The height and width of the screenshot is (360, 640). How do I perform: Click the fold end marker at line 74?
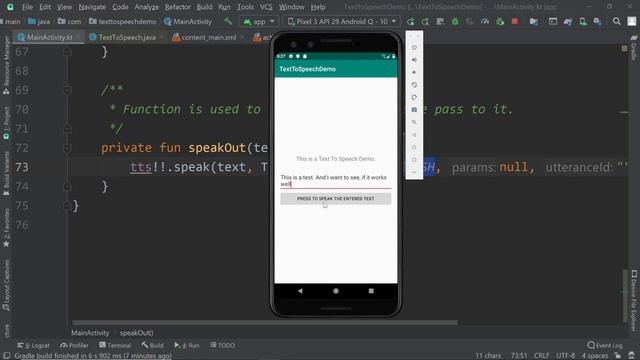(67, 187)
